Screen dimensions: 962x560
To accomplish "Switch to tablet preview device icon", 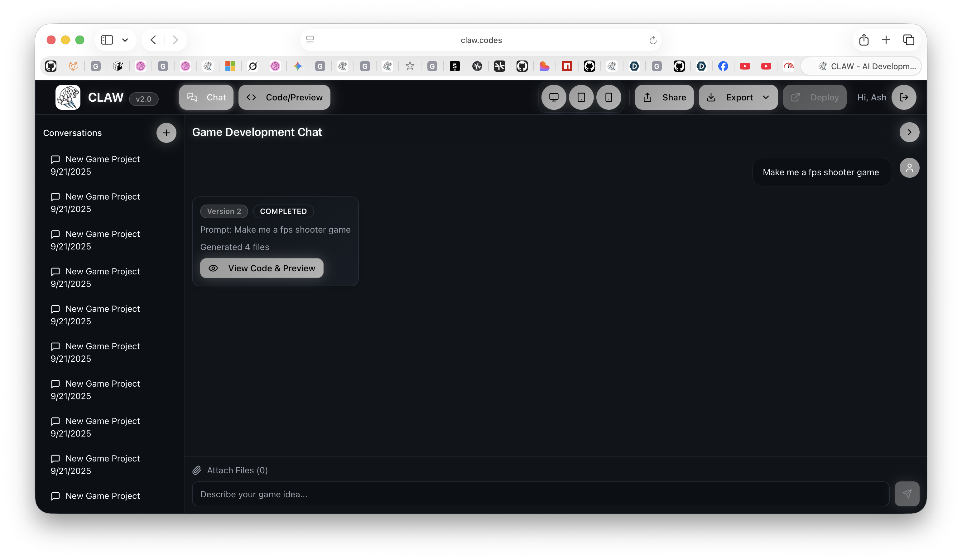I will (581, 97).
